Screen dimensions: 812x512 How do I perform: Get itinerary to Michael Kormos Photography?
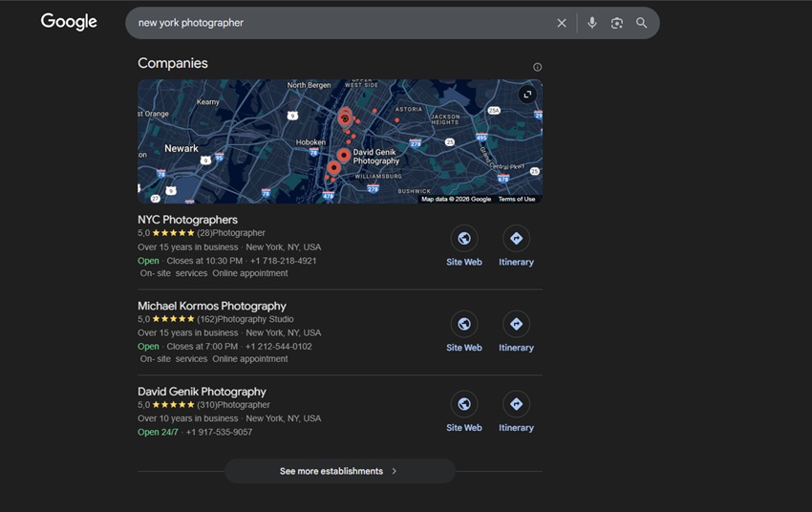516,324
